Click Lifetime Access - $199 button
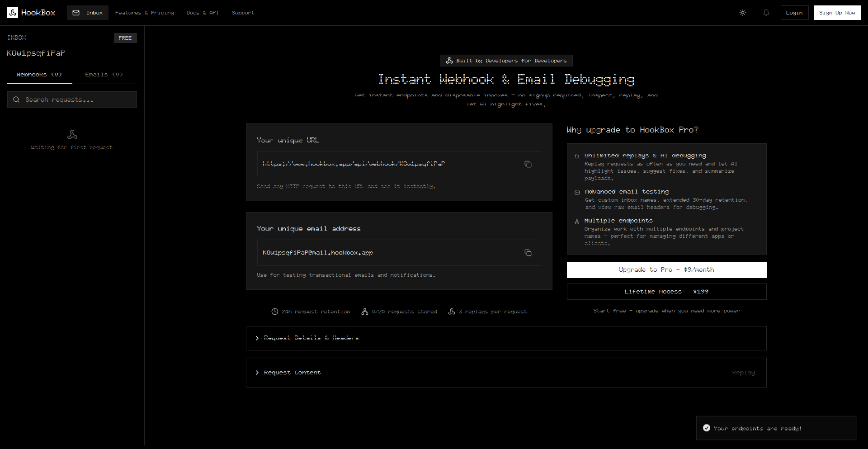This screenshot has height=449, width=868. pyautogui.click(x=666, y=292)
